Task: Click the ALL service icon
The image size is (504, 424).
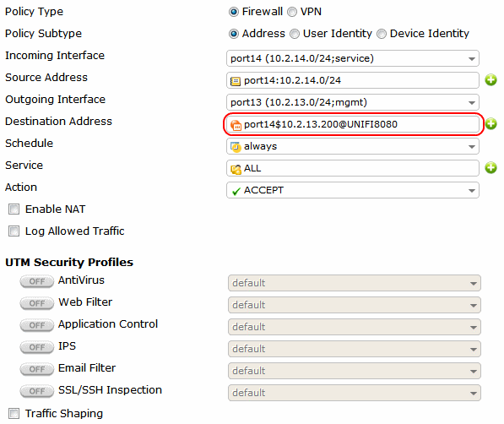Action: coord(236,169)
